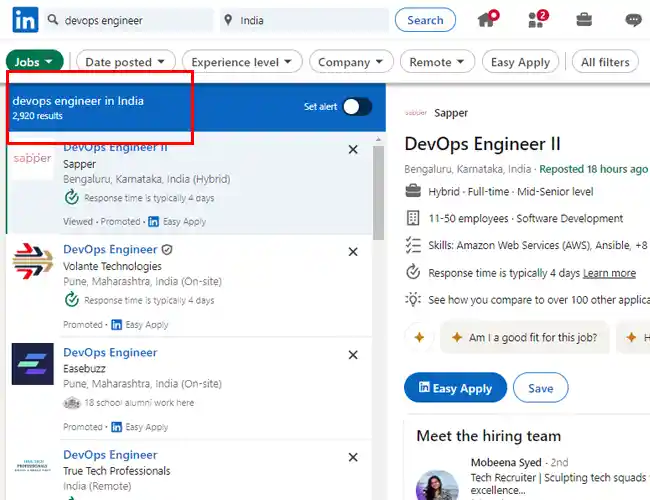Click the small Sapper logo in detail pane
The image size is (650, 500).
pos(416,112)
